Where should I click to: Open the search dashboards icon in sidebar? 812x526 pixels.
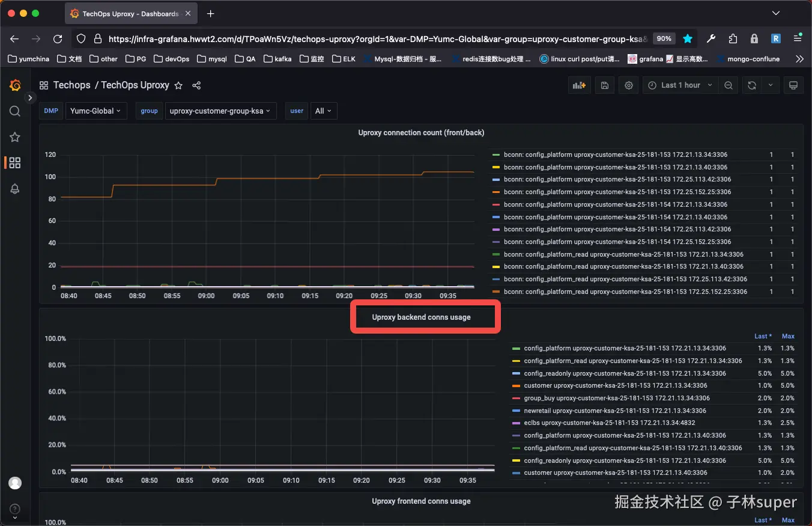(15, 111)
